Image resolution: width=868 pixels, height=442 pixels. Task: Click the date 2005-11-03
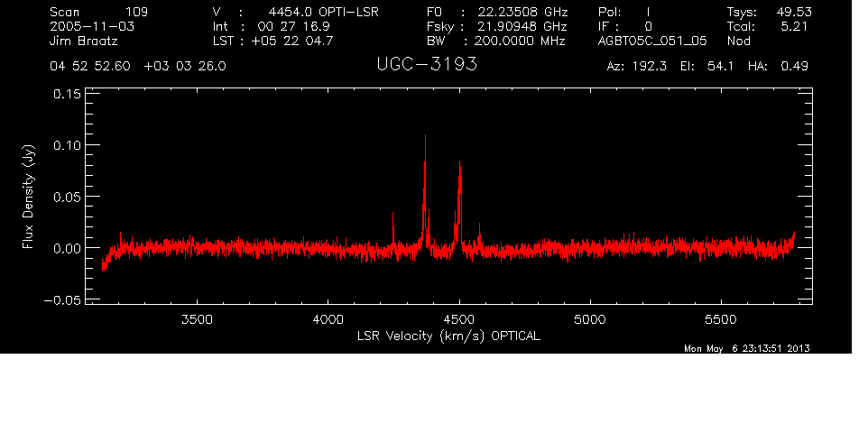point(92,26)
